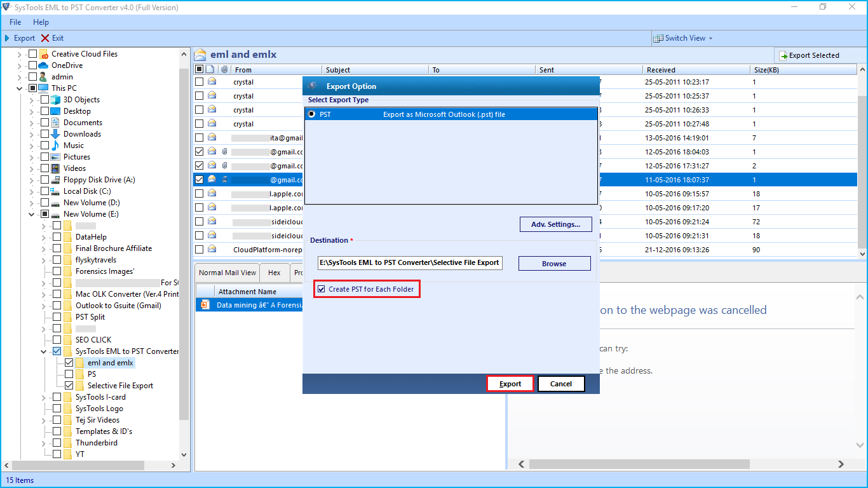
Task: Click the Desktop folder icon
Action: point(56,111)
